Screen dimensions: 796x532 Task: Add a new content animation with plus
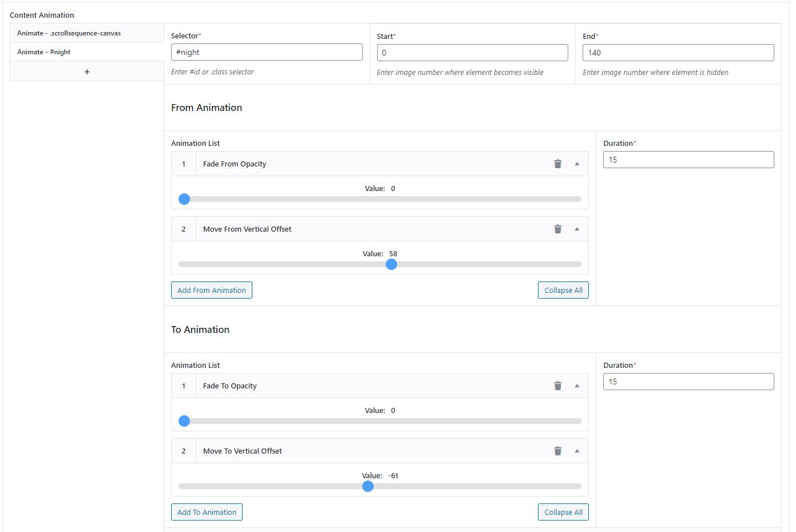[x=87, y=72]
